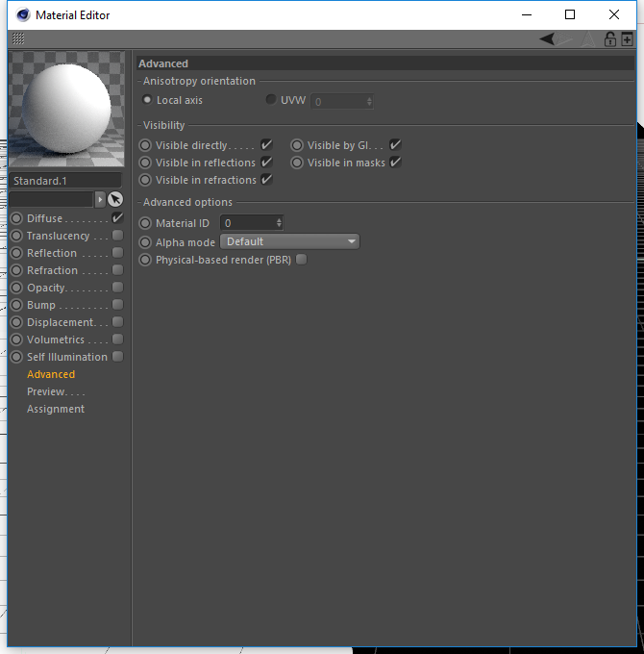Click the material sphere preview thumbnail
This screenshot has width=644, height=654.
click(66, 110)
